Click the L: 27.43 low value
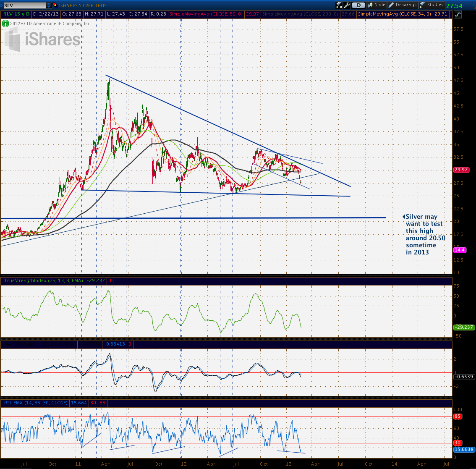 (116, 14)
